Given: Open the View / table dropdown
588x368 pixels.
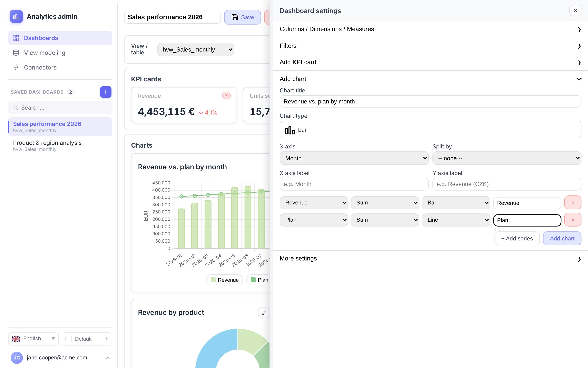Looking at the screenshot, I should pyautogui.click(x=195, y=49).
